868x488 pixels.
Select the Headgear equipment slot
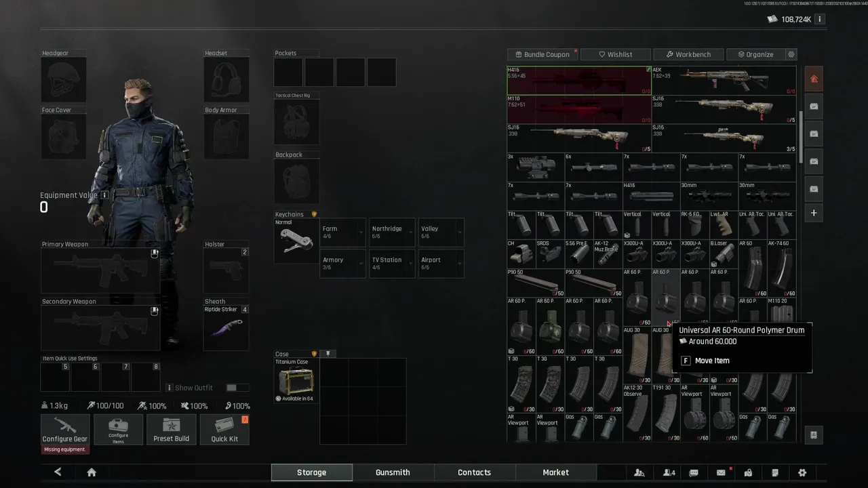64,80
